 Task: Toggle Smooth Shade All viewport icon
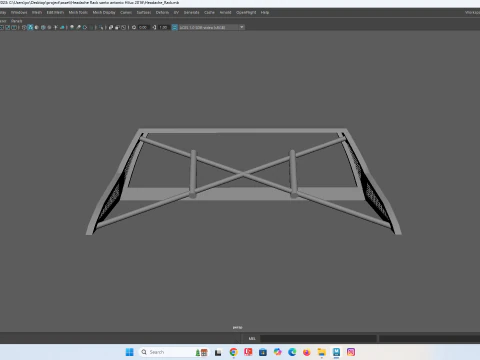click(30, 27)
